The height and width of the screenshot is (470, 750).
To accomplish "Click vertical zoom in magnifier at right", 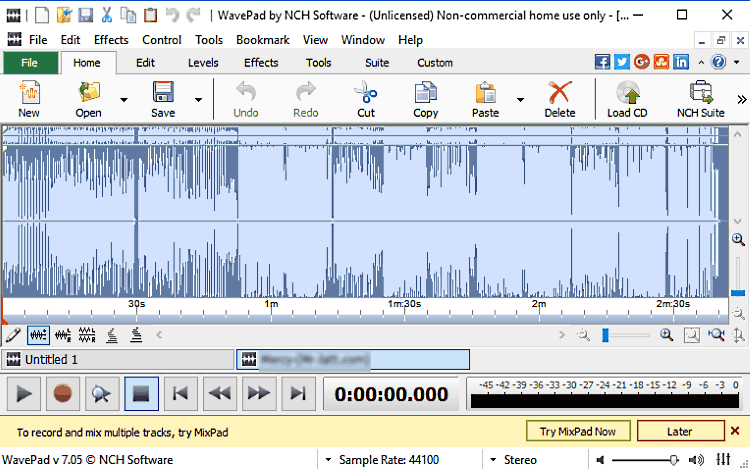I will pyautogui.click(x=738, y=240).
